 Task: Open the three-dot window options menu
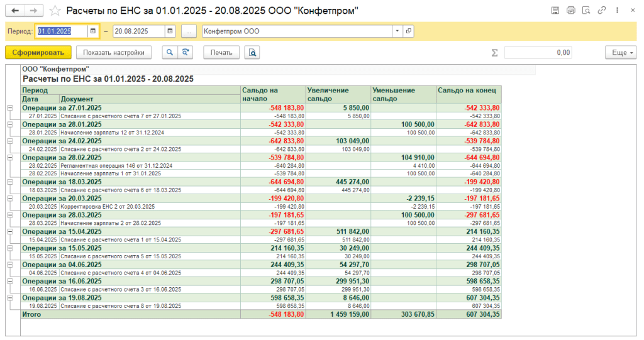pos(618,11)
